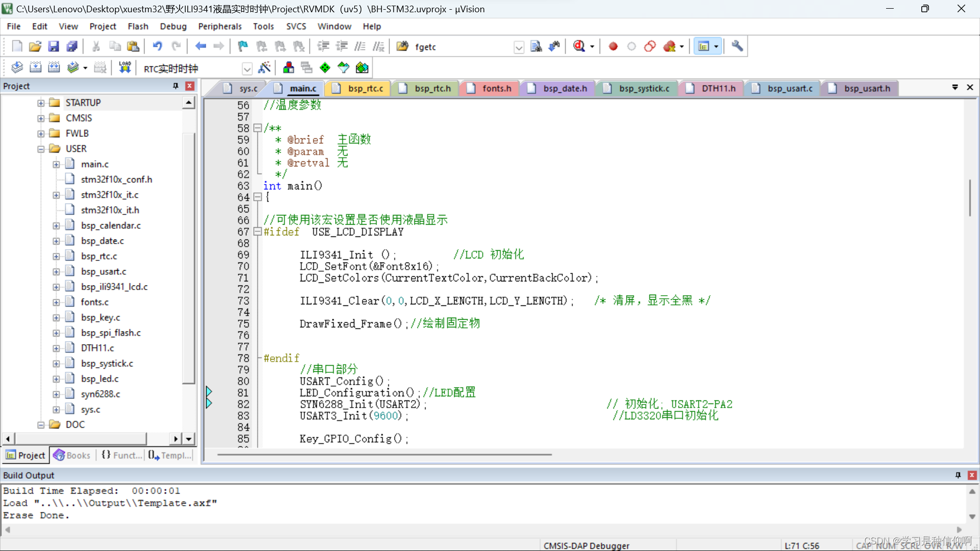Create a new file with toolbar icon
The width and height of the screenshot is (980, 551).
(x=17, y=46)
